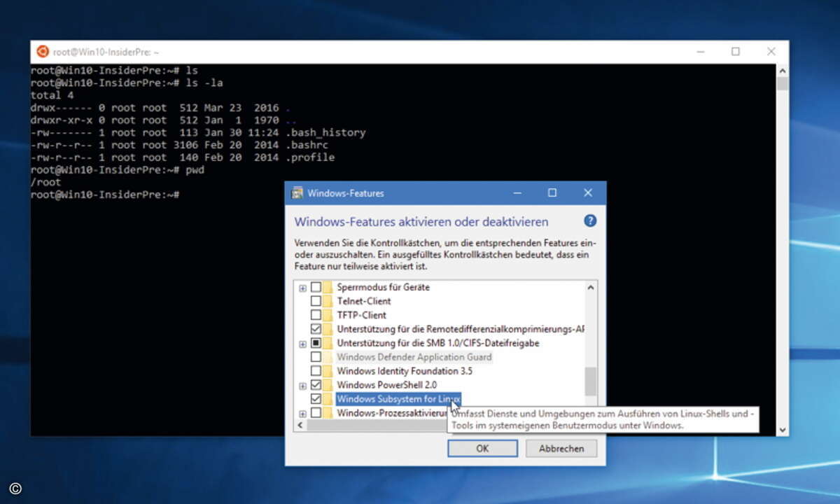Select the Windows Defender Application Guard label
Viewport: 840px width, 504px height.
click(414, 357)
